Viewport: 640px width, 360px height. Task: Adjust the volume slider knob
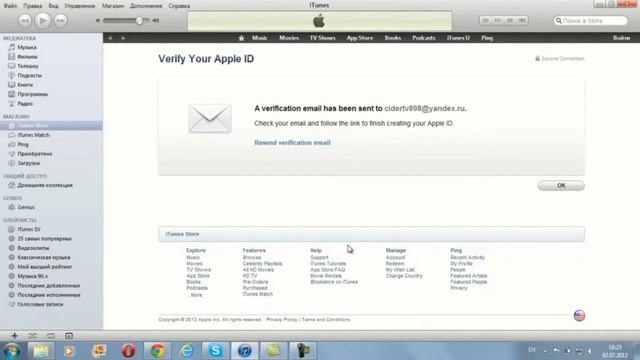click(140, 20)
